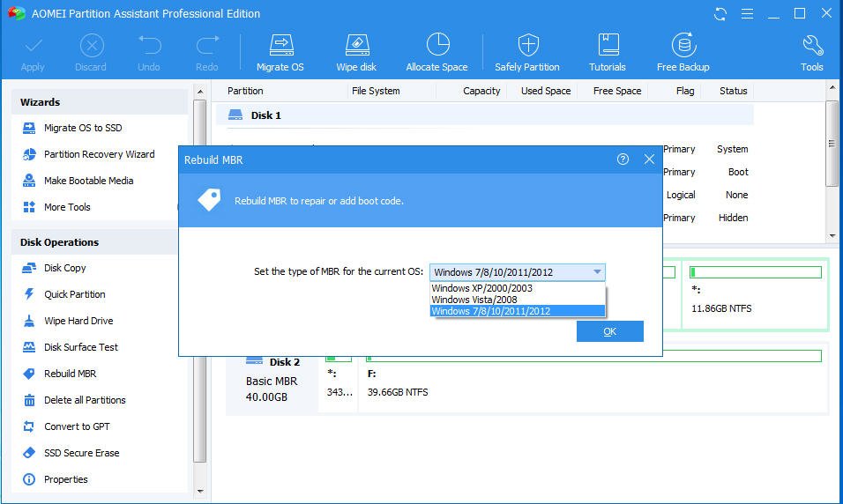Open Allocate Space pie icon
The image size is (843, 504).
coord(437,45)
